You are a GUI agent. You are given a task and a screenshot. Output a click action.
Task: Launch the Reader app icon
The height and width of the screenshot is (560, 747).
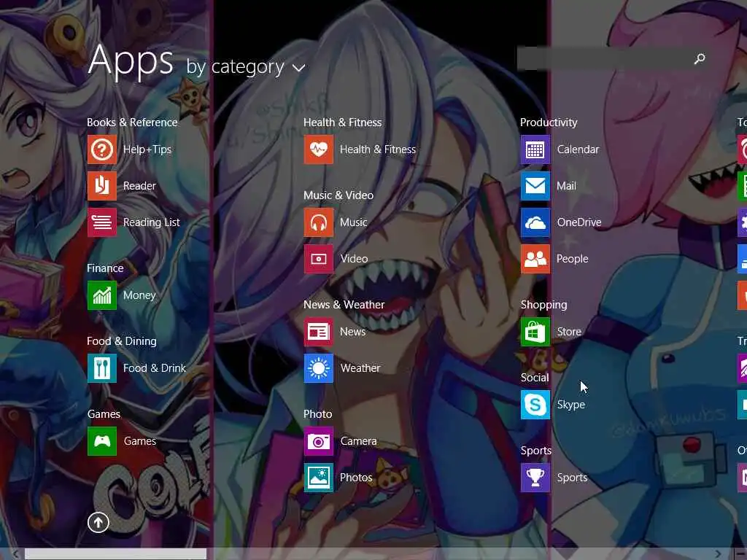tap(102, 186)
